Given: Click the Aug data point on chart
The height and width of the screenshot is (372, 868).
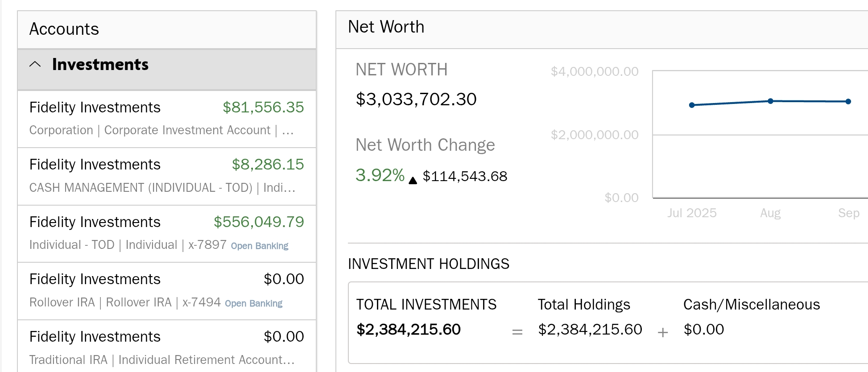Looking at the screenshot, I should [x=770, y=101].
